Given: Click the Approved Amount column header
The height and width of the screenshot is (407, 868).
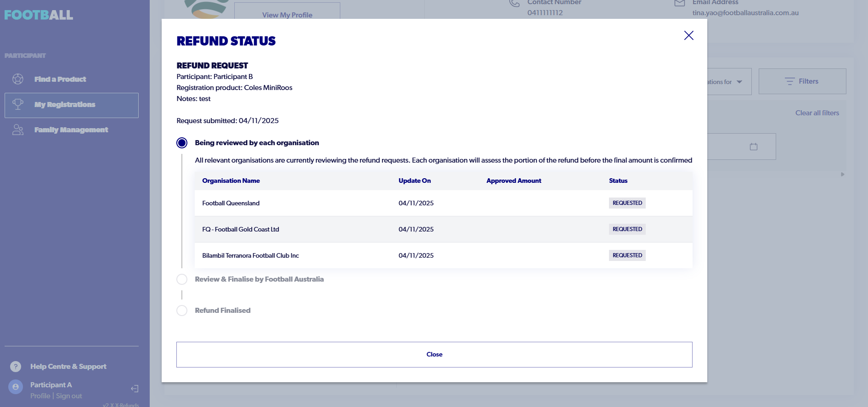Looking at the screenshot, I should click(514, 181).
